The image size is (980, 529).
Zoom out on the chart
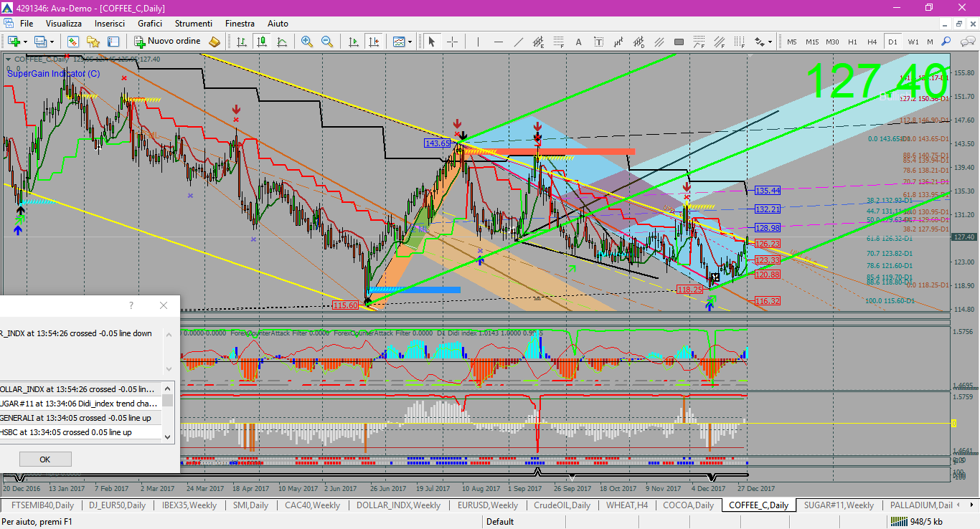(327, 42)
